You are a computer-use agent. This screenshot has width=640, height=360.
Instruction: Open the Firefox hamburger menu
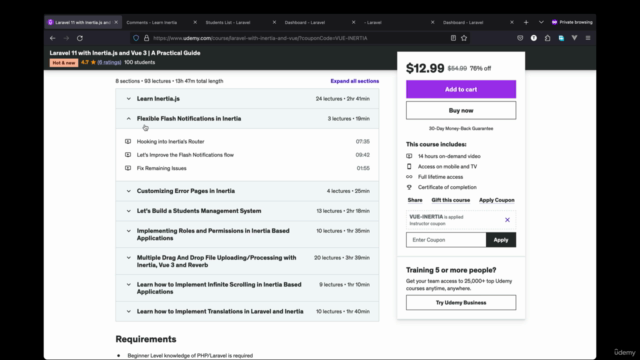(588, 38)
